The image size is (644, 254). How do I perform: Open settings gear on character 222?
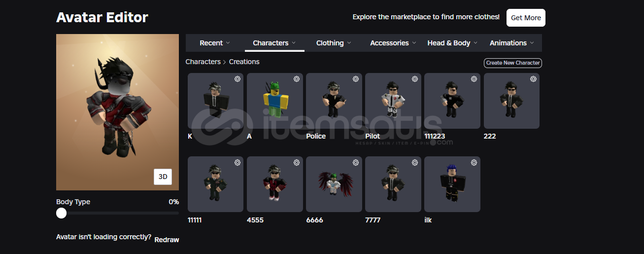click(x=533, y=79)
